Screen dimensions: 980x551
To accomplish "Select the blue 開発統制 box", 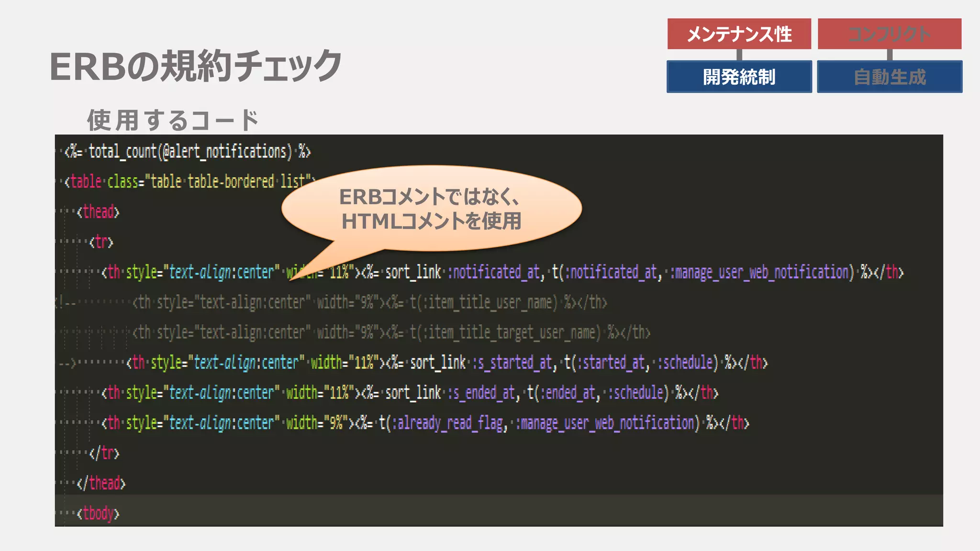I will (x=739, y=77).
